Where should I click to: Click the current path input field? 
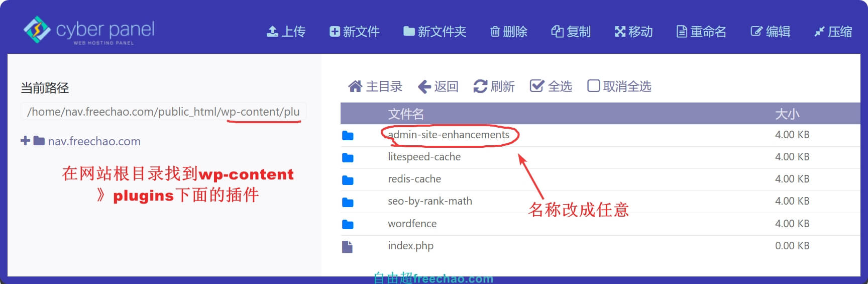163,112
